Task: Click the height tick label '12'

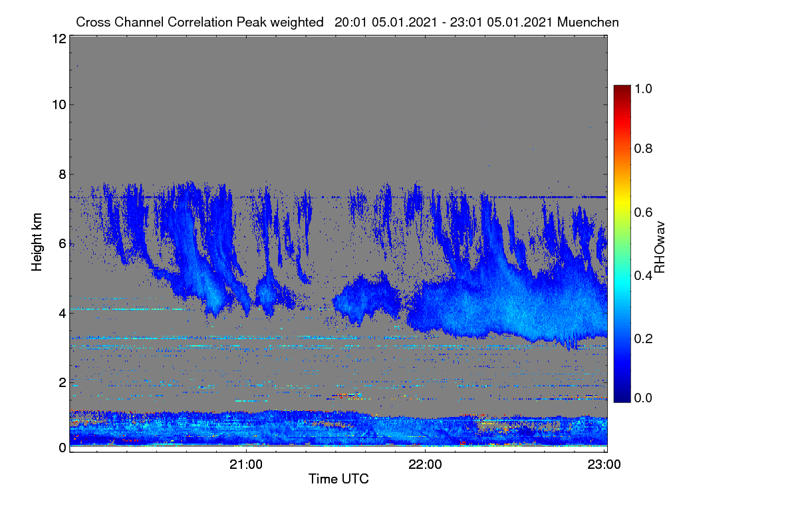Action: tap(58, 39)
